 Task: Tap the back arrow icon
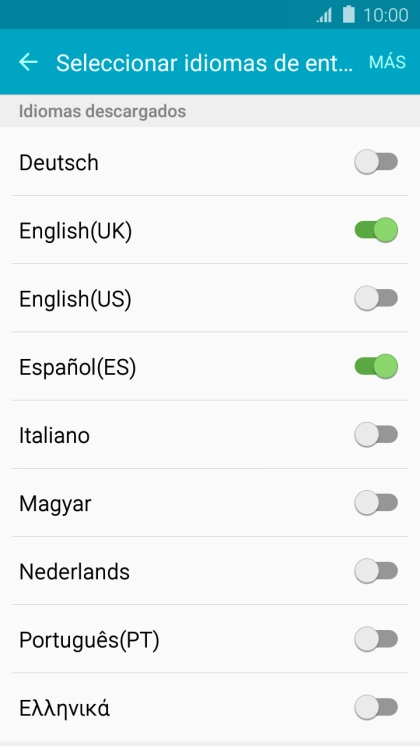(28, 62)
